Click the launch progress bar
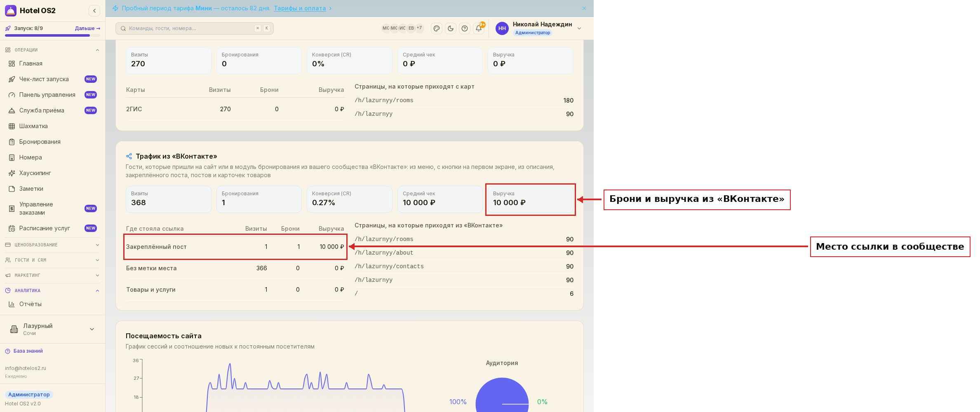Viewport: 980px width, 412px height. [52, 35]
